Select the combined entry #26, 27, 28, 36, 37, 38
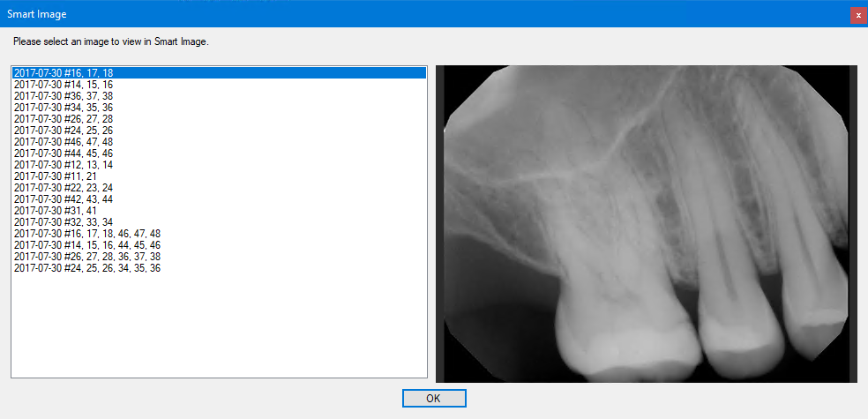The image size is (868, 419). click(x=87, y=257)
